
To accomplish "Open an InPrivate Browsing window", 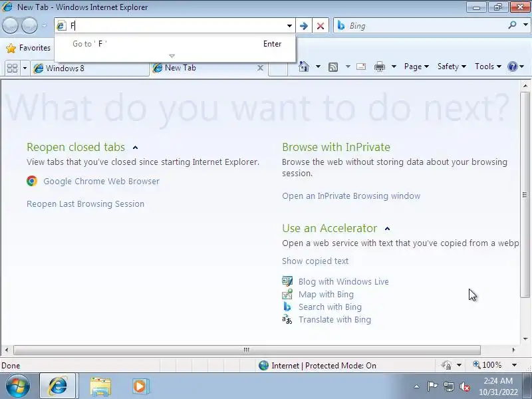I will (351, 196).
